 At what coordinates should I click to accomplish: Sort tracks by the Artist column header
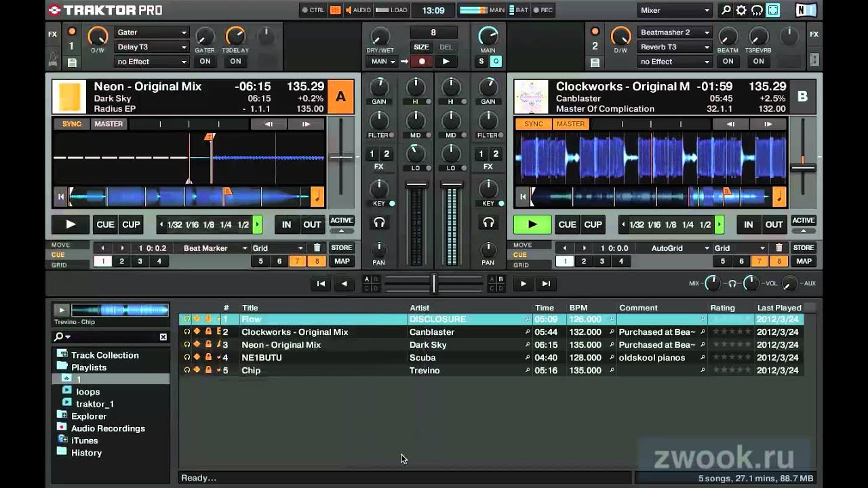click(419, 308)
